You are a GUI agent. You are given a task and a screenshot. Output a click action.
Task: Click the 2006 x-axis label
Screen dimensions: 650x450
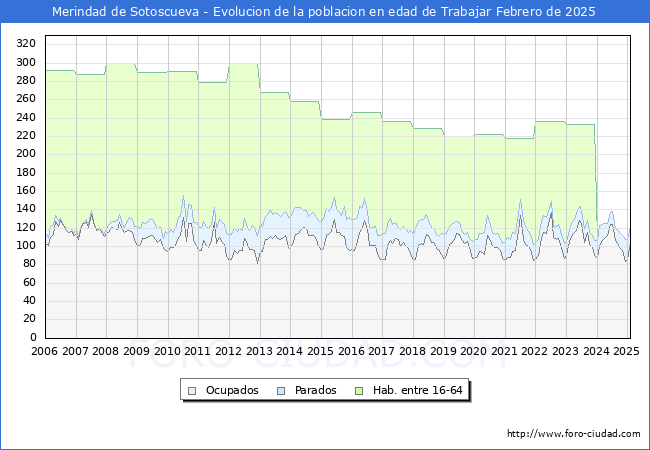(45, 351)
